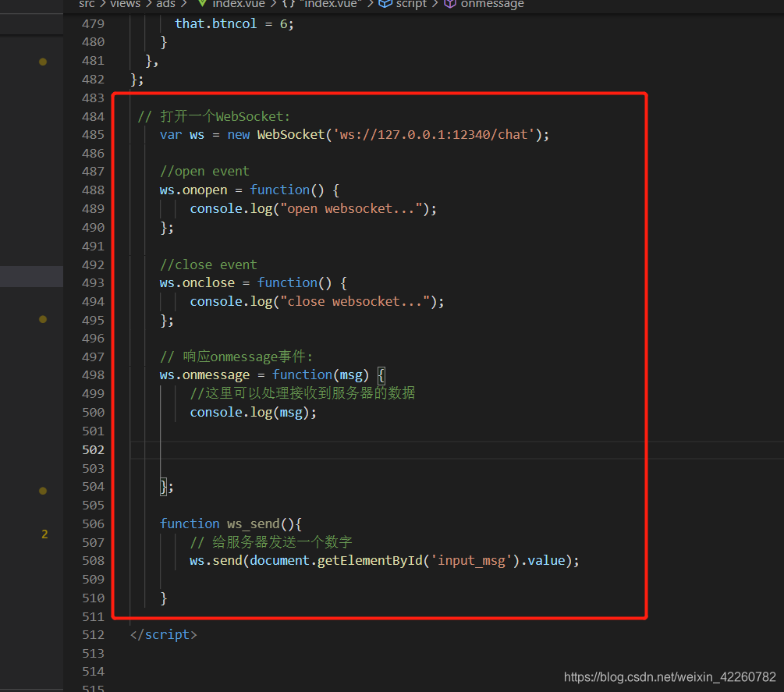
Task: Click the braces icon before "index.vue" breadcrumb
Action: click(x=289, y=4)
